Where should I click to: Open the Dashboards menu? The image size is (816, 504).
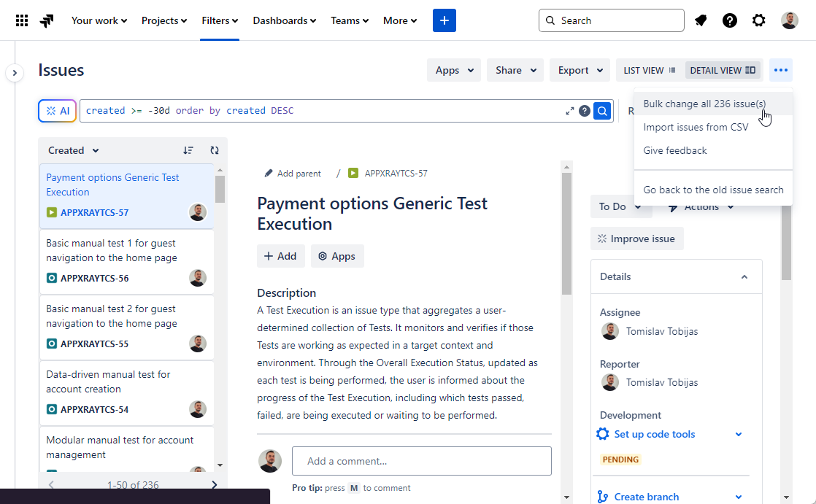coord(284,20)
